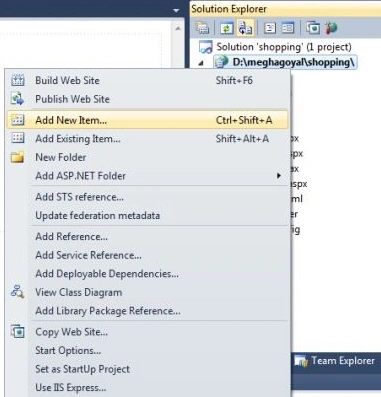Choose Use IIS Express... menu entry

[x=147, y=388]
